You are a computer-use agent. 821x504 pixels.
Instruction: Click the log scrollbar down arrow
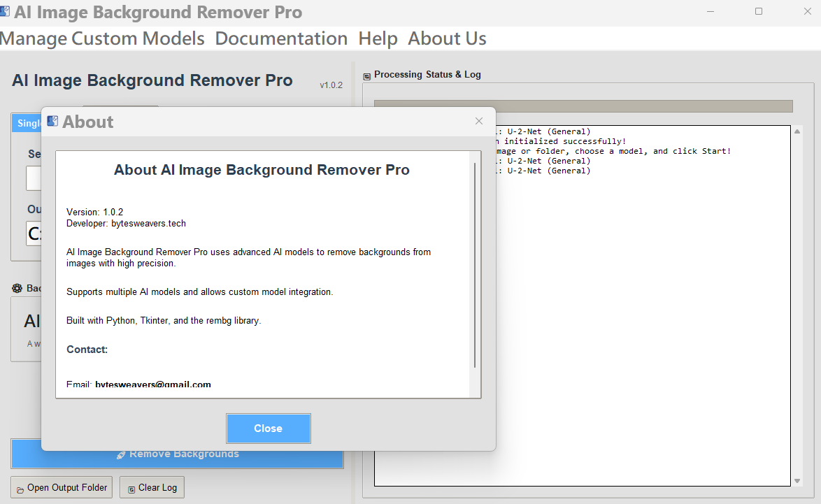(797, 481)
